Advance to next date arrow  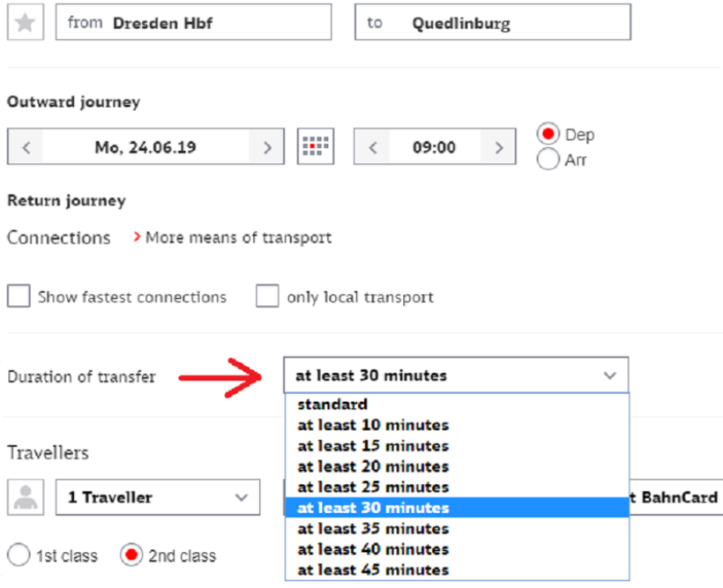pos(266,147)
